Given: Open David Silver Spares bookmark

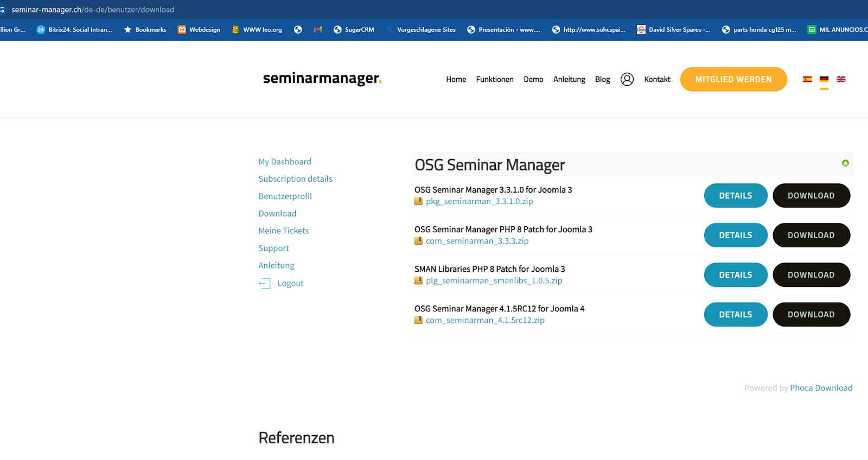Looking at the screenshot, I should point(673,30).
